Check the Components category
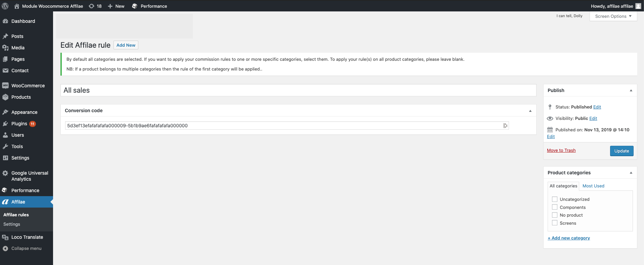This screenshot has height=265, width=644. (x=555, y=207)
